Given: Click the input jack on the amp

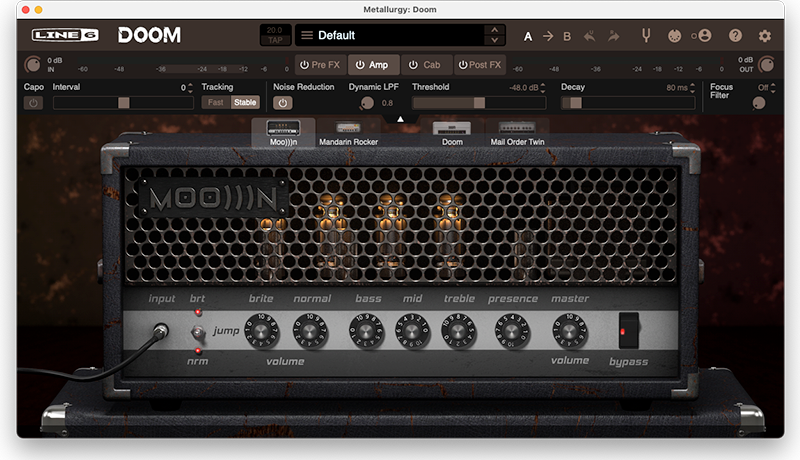Looking at the screenshot, I should pyautogui.click(x=161, y=330).
